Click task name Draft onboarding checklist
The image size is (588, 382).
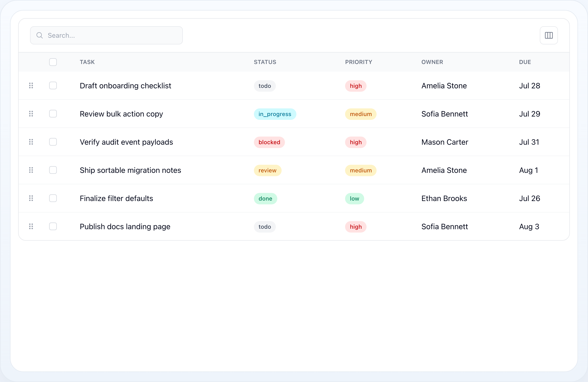point(125,85)
